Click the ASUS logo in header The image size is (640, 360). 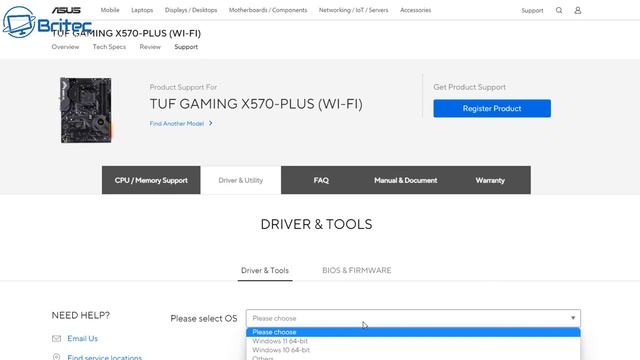66,10
